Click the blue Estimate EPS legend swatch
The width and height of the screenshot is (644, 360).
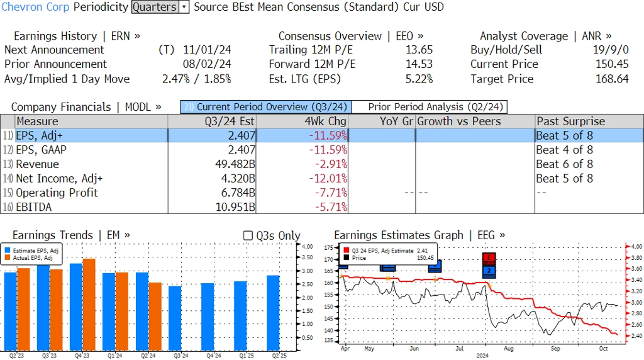8,250
